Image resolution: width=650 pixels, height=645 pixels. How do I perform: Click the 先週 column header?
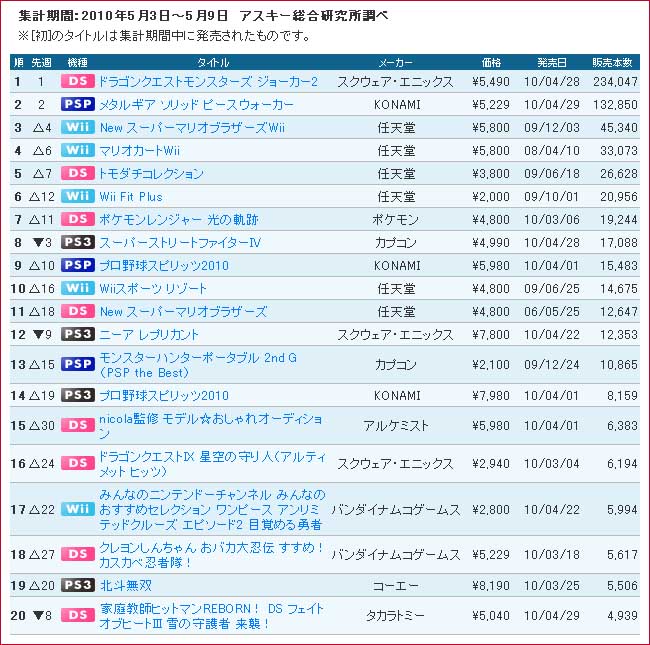tap(41, 63)
